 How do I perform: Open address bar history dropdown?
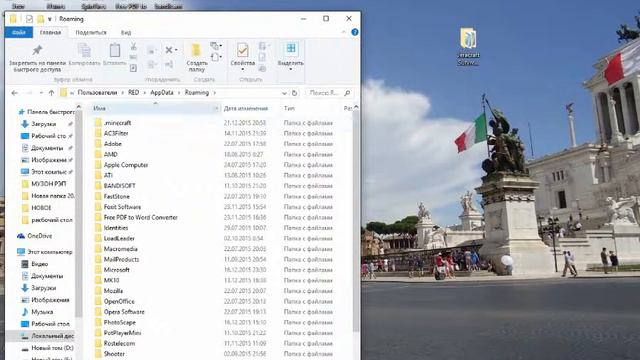pyautogui.click(x=284, y=93)
